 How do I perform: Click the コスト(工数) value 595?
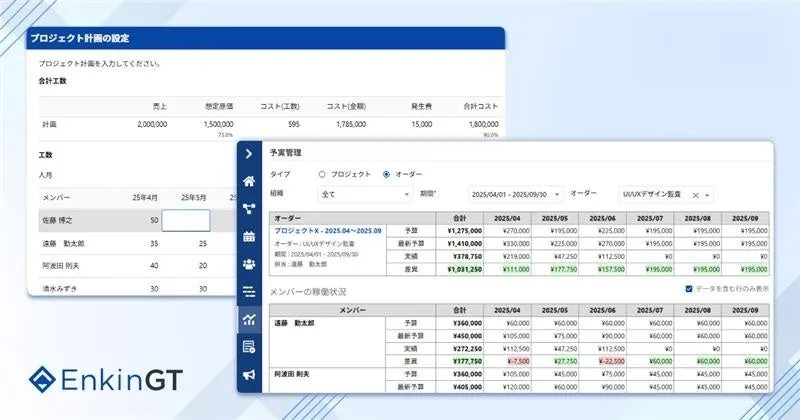pos(293,124)
